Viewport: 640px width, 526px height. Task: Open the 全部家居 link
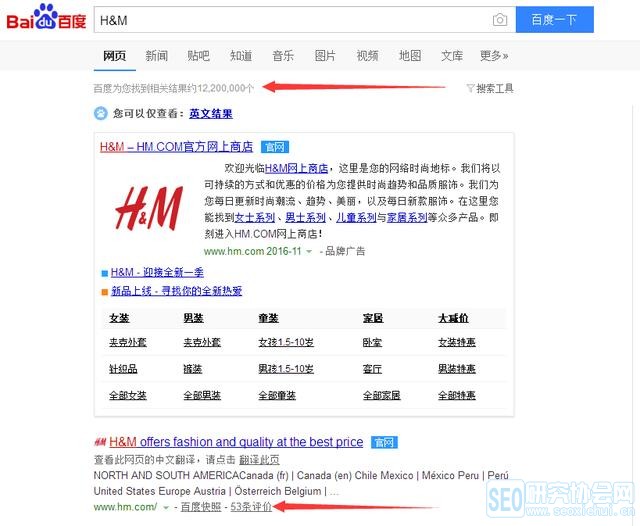pyautogui.click(x=382, y=395)
